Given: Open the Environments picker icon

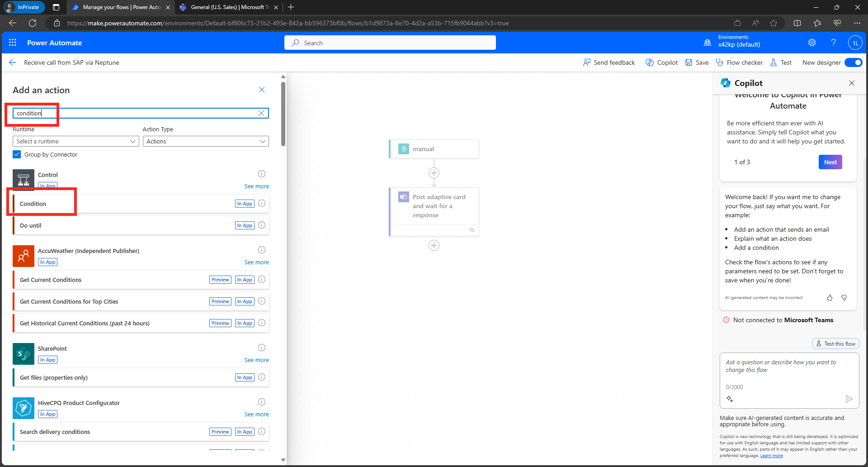Looking at the screenshot, I should coord(708,43).
